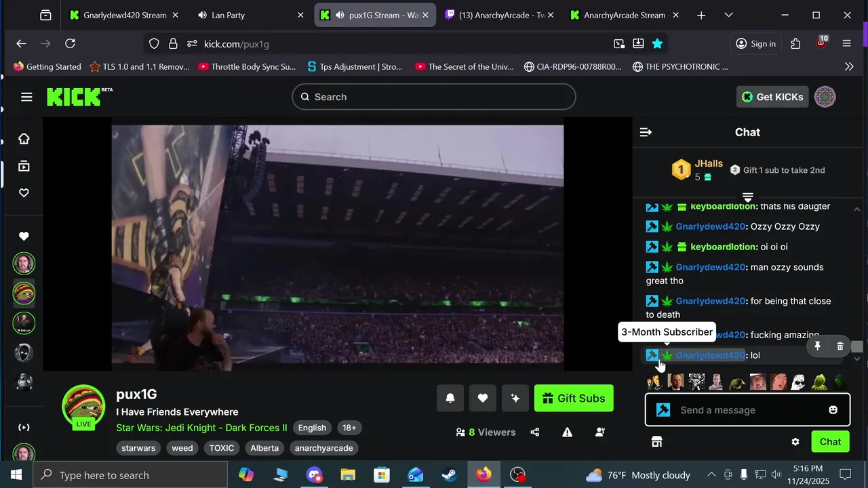Focus the Send a message input
This screenshot has height=488, width=868.
[x=747, y=410]
